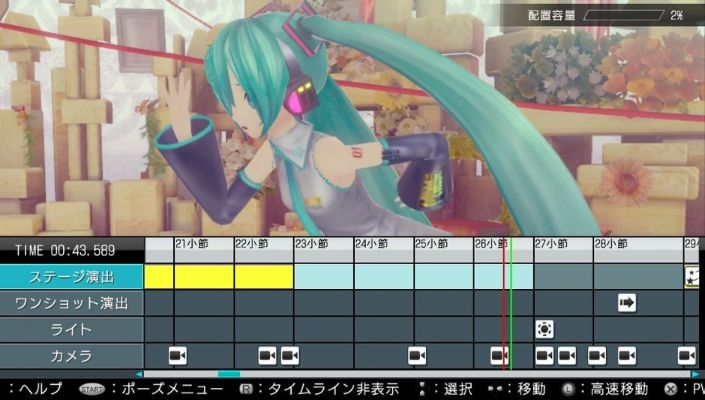Select the camera keyframe at measure 21 start
This screenshot has height=400, width=705.
pyautogui.click(x=178, y=355)
